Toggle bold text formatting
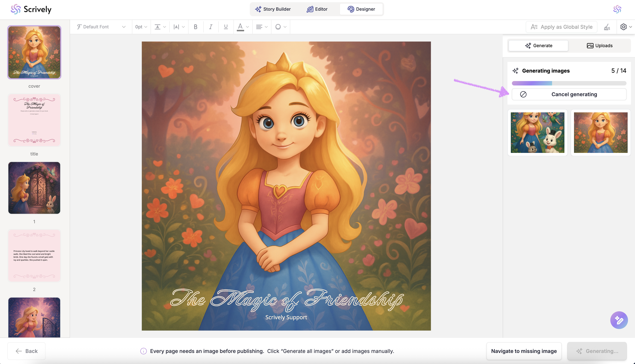 (x=196, y=27)
